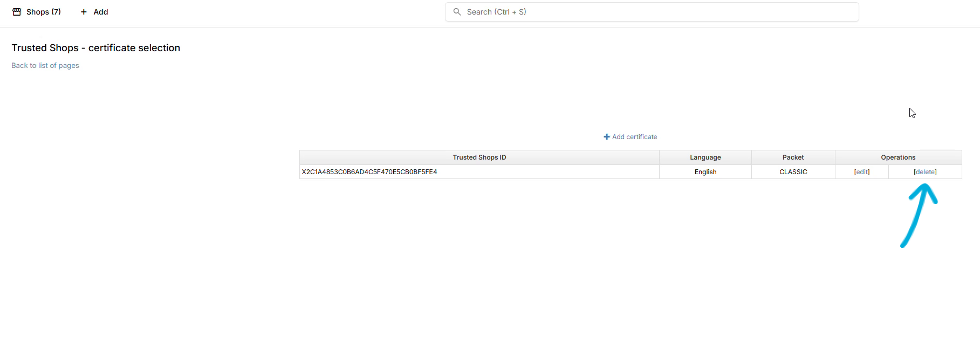Open the Add menu item

click(x=94, y=12)
